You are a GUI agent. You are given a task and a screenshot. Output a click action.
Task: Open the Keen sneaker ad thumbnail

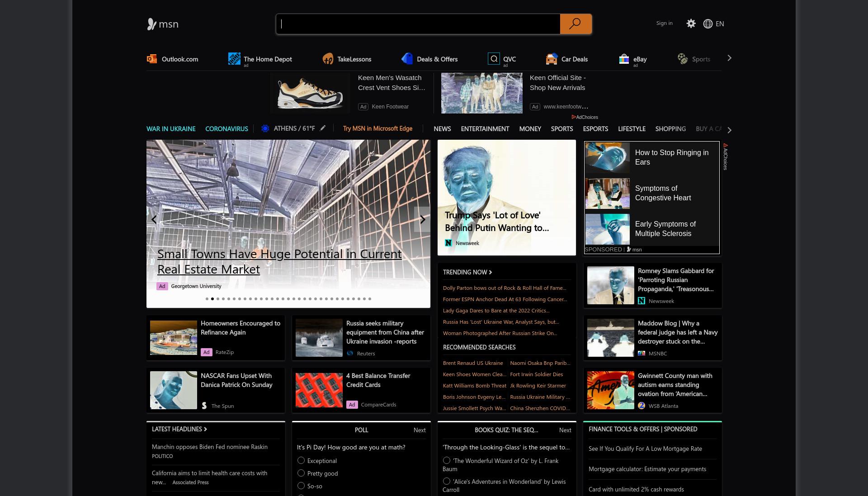click(x=310, y=93)
